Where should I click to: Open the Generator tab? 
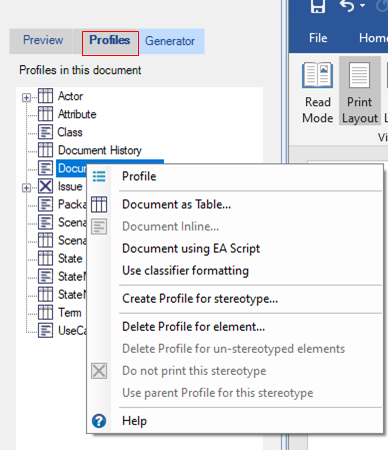pos(170,41)
